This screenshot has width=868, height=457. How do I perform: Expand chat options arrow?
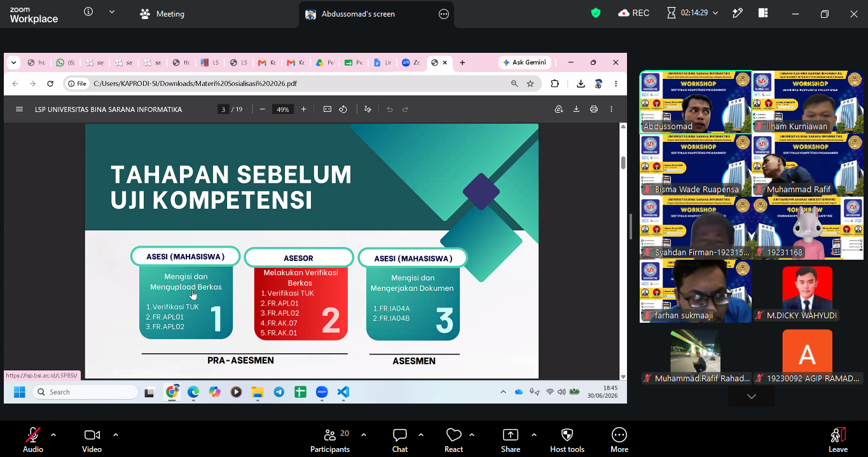click(421, 435)
